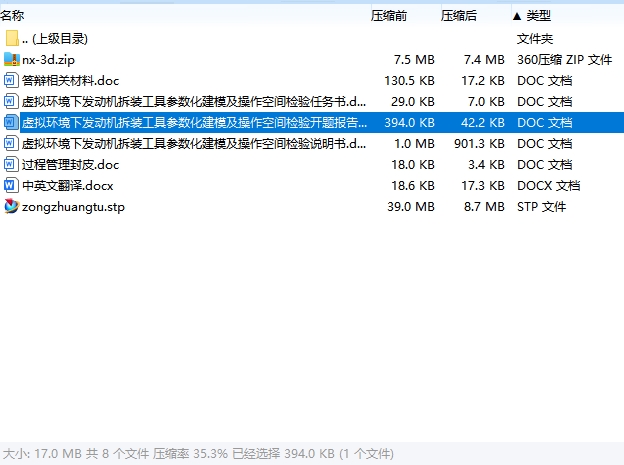Viewport: 624px width, 465px height.
Task: Sort by the 压缩前 column header
Action: (389, 16)
